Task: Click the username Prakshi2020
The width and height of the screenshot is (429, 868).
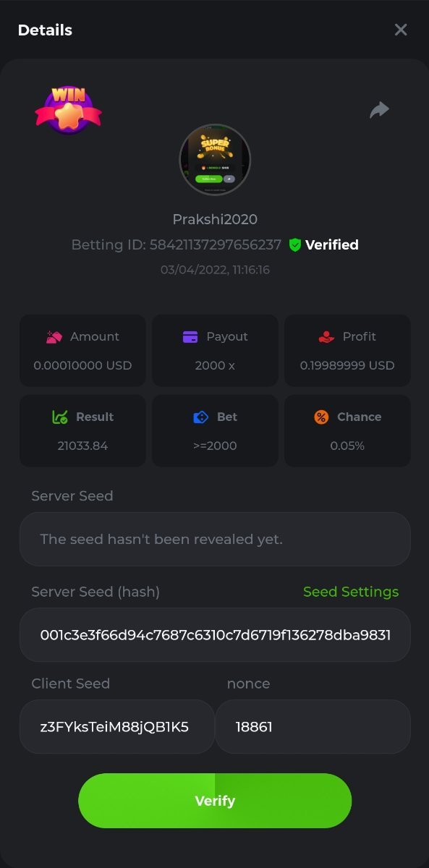Action: click(x=215, y=219)
